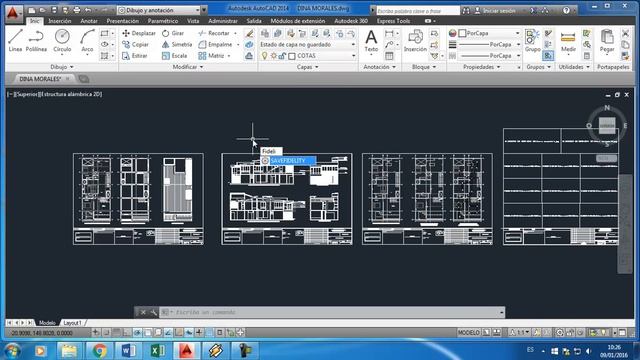Expand the Anotación panel

(380, 67)
